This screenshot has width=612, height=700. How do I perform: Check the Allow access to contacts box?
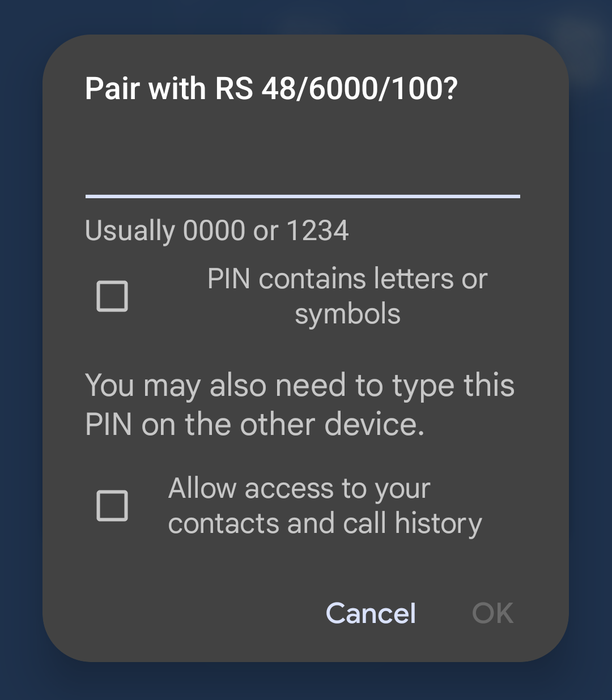click(112, 505)
